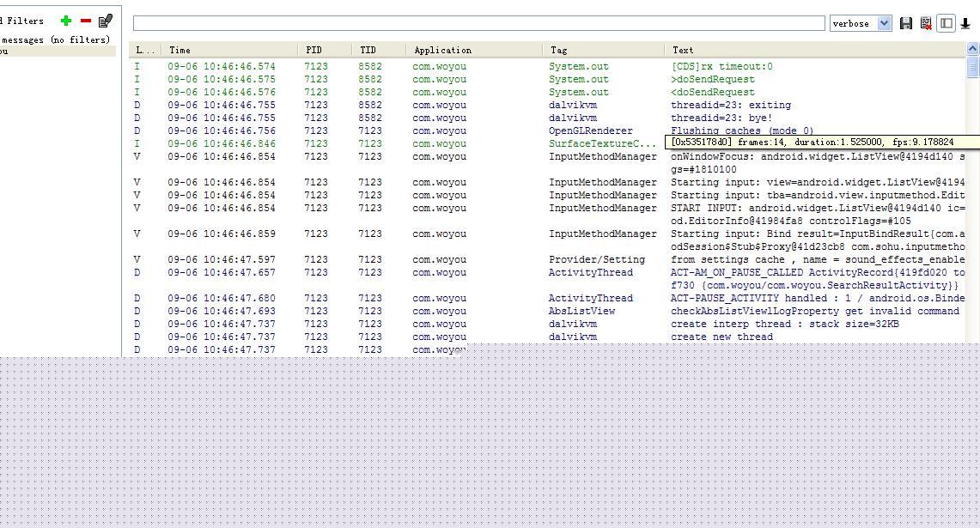Select the AbsListView tag cell

pyautogui.click(x=581, y=311)
